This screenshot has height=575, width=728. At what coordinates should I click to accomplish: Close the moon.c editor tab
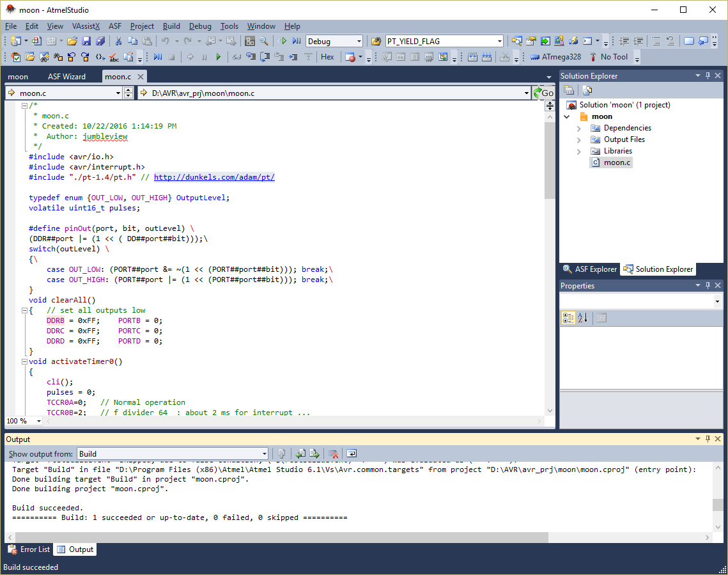click(x=140, y=76)
